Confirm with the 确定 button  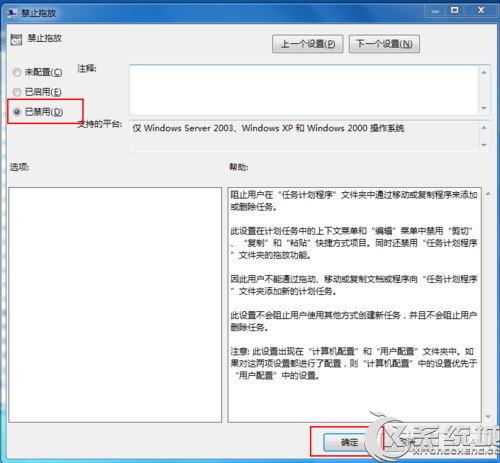(x=349, y=442)
